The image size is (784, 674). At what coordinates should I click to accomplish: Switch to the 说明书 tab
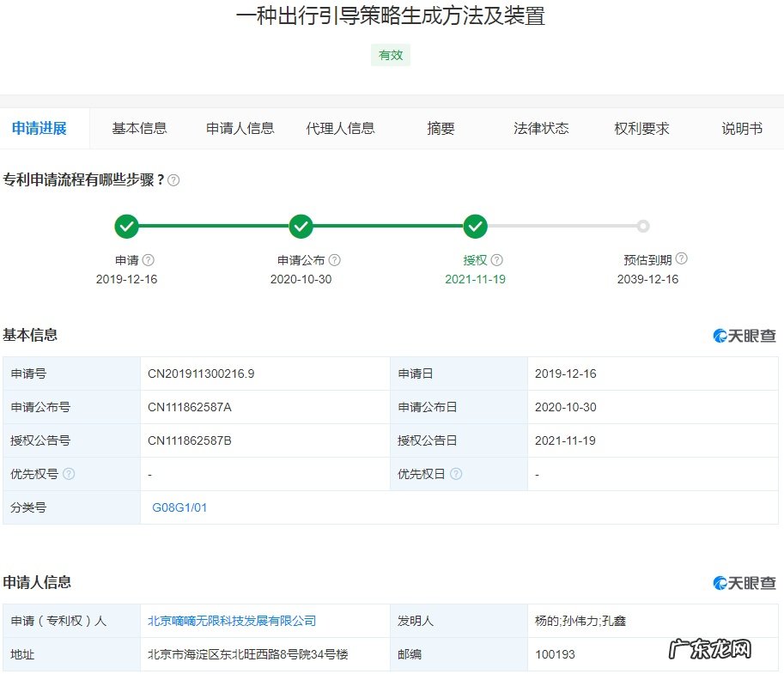click(739, 128)
